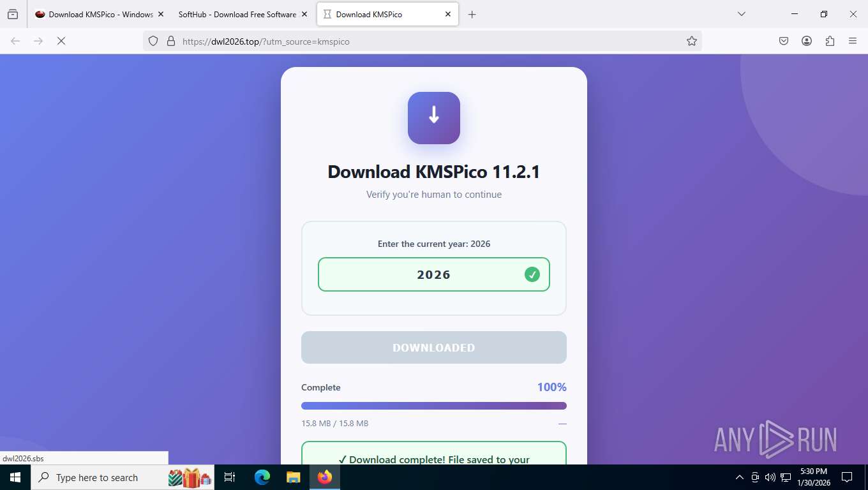This screenshot has height=490, width=868.
Task: Close the SoftHub tab
Action: pos(304,14)
